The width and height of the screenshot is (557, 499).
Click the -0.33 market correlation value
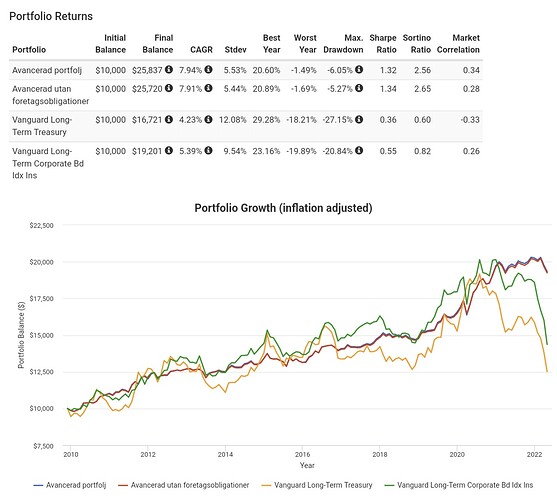[470, 120]
